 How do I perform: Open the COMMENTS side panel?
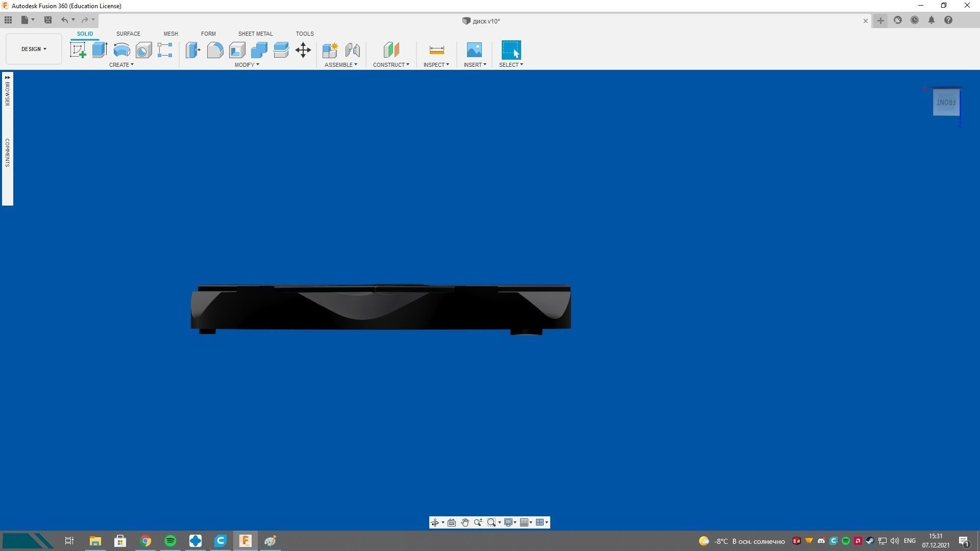click(x=7, y=153)
